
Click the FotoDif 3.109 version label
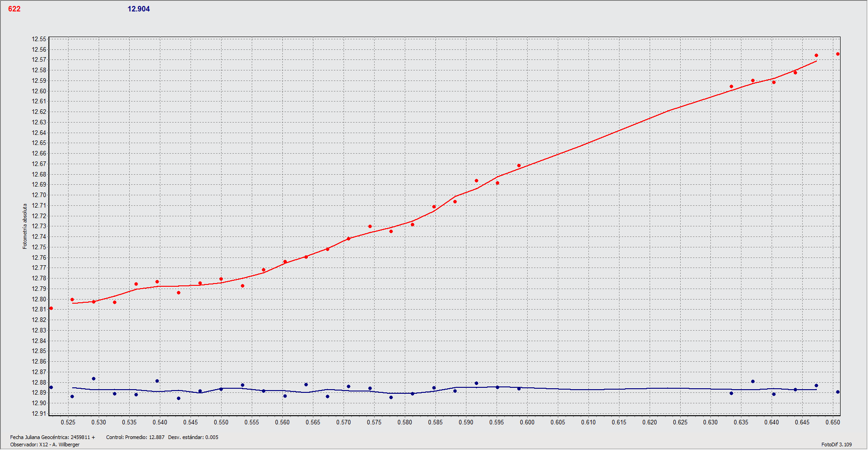[x=836, y=445]
